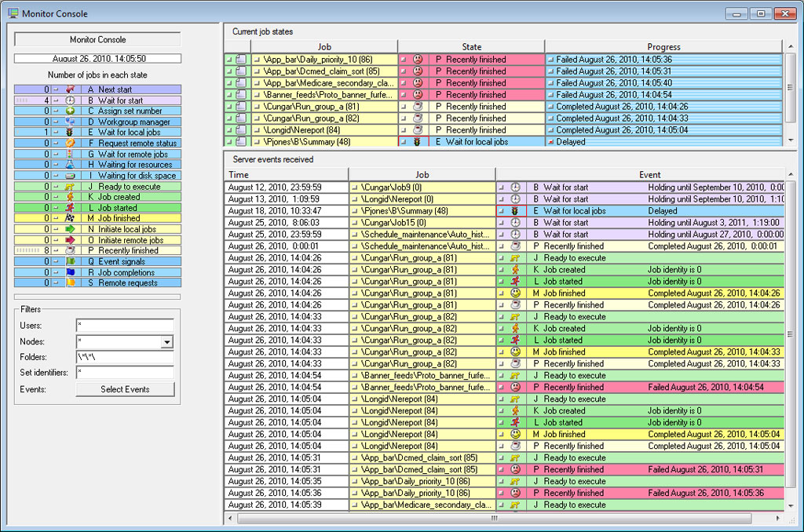Click the Event signals green flag icon
Image resolution: width=804 pixels, height=532 pixels.
coord(70,261)
